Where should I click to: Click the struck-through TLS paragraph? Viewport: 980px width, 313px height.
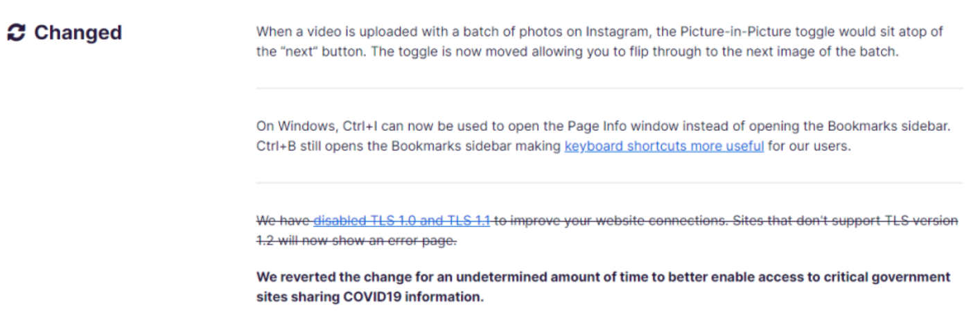click(607, 230)
